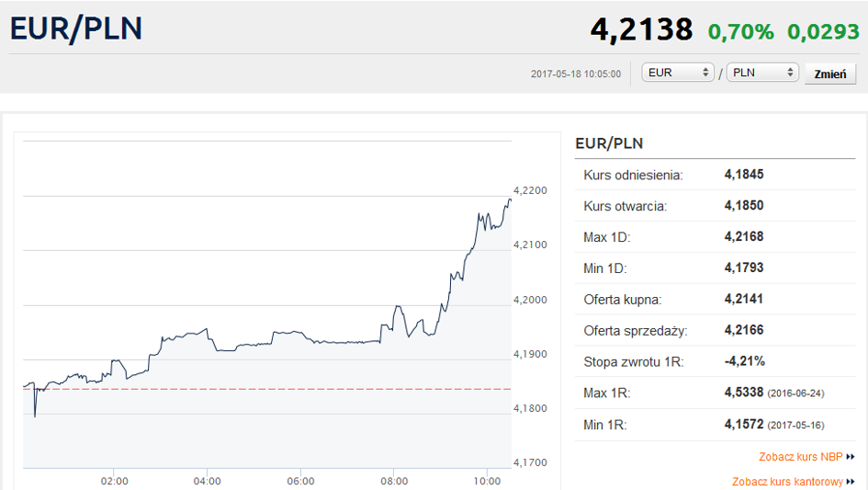Click the 4,2200 price axis label
This screenshot has height=490, width=868.
click(x=530, y=190)
